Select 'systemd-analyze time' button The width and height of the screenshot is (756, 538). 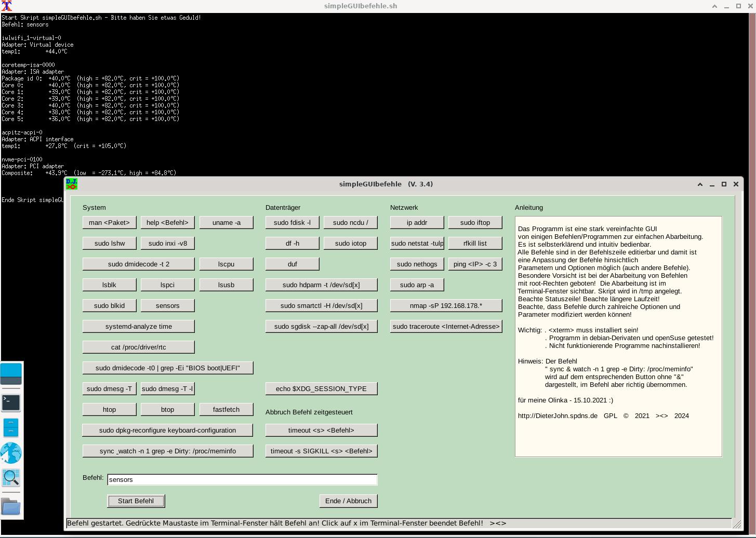point(139,326)
